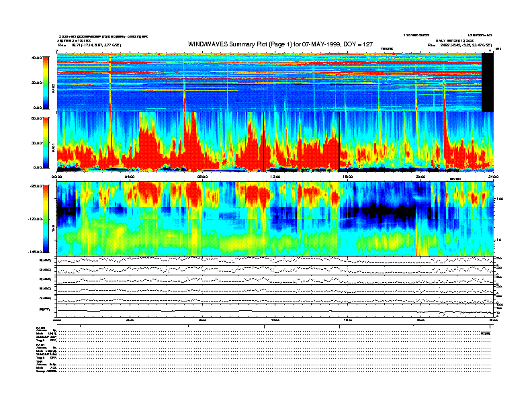Select the black data gap in the RAD2 panel
Screen dimensions: 532x411
click(488, 83)
